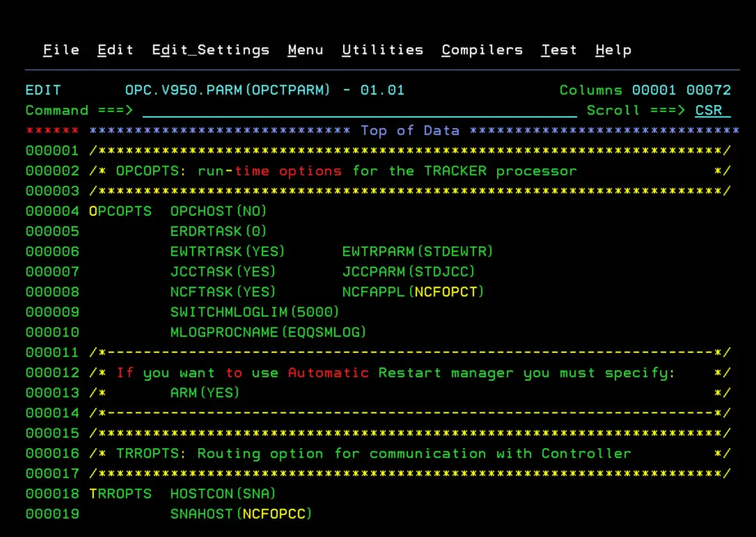The width and height of the screenshot is (756, 537).
Task: Click the OPCHOST(NO) parameter
Action: coord(218,211)
